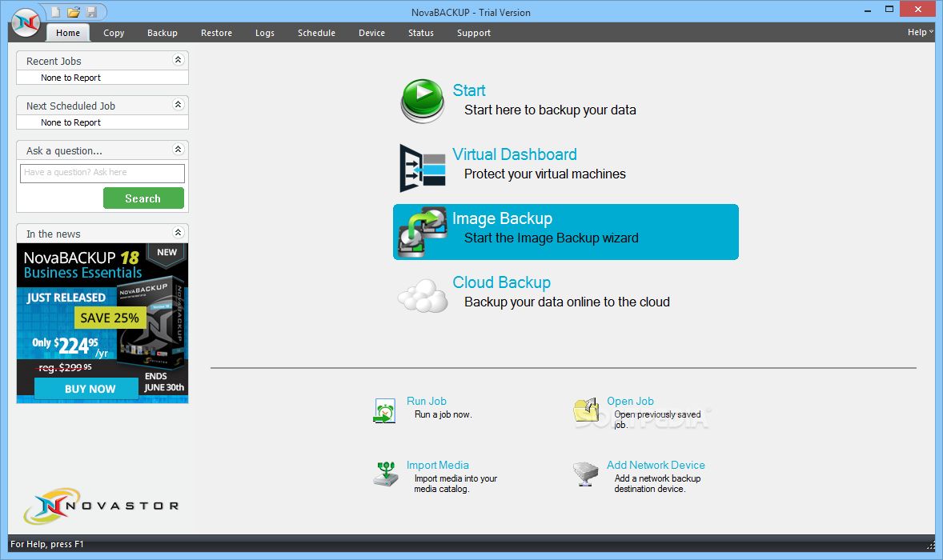Collapse the Next Scheduled Job panel
Screen dimensions: 943x560
click(178, 105)
